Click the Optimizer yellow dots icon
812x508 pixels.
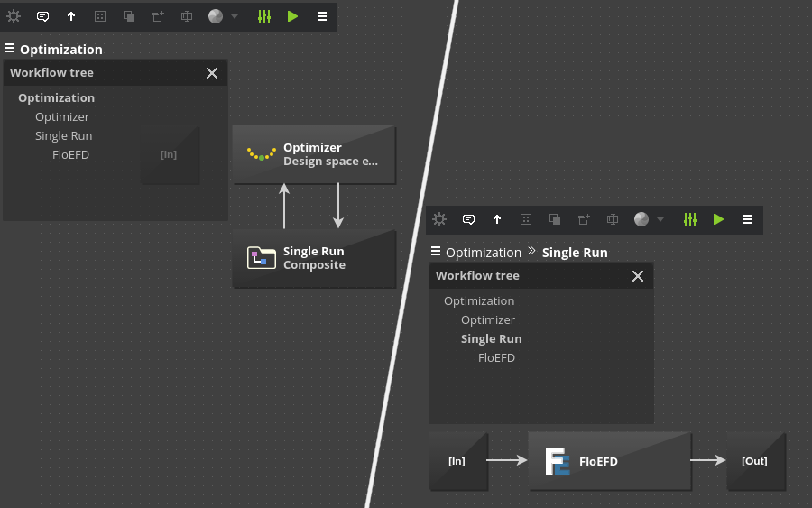coord(261,153)
